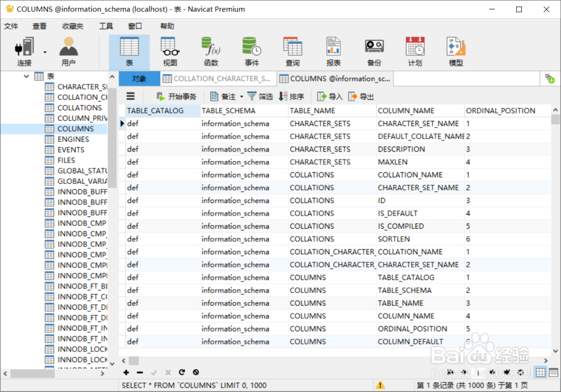Open the 事件 (Event) tool
This screenshot has width=561, height=392.
[251, 50]
